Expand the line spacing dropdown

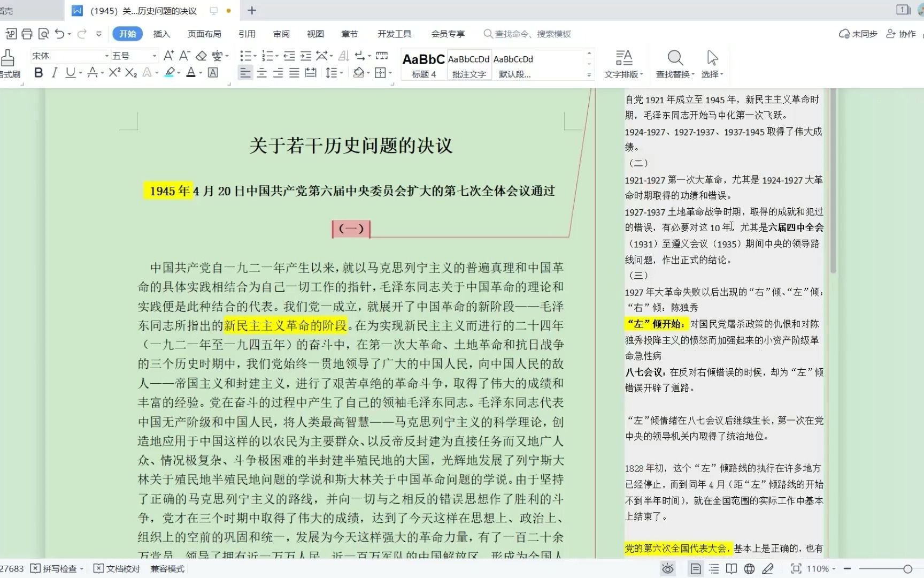tap(341, 73)
